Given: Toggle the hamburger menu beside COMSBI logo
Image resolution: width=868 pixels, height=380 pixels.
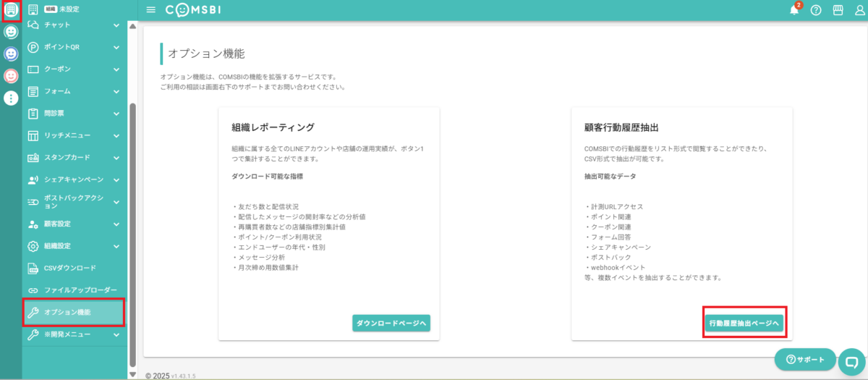Looking at the screenshot, I should [150, 10].
